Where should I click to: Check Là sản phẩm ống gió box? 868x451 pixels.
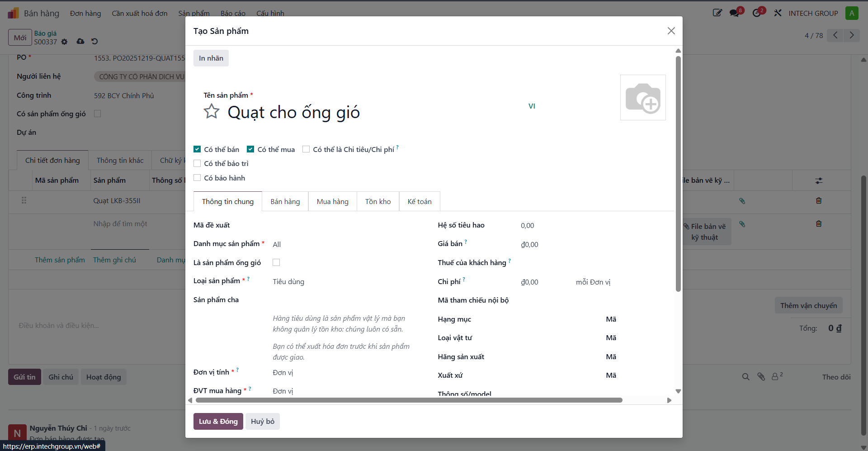276,262
